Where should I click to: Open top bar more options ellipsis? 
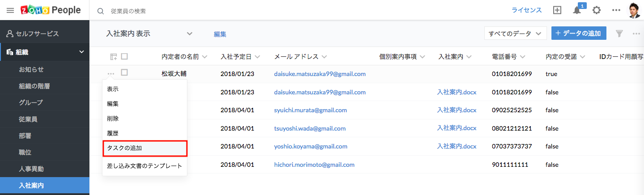click(616, 10)
